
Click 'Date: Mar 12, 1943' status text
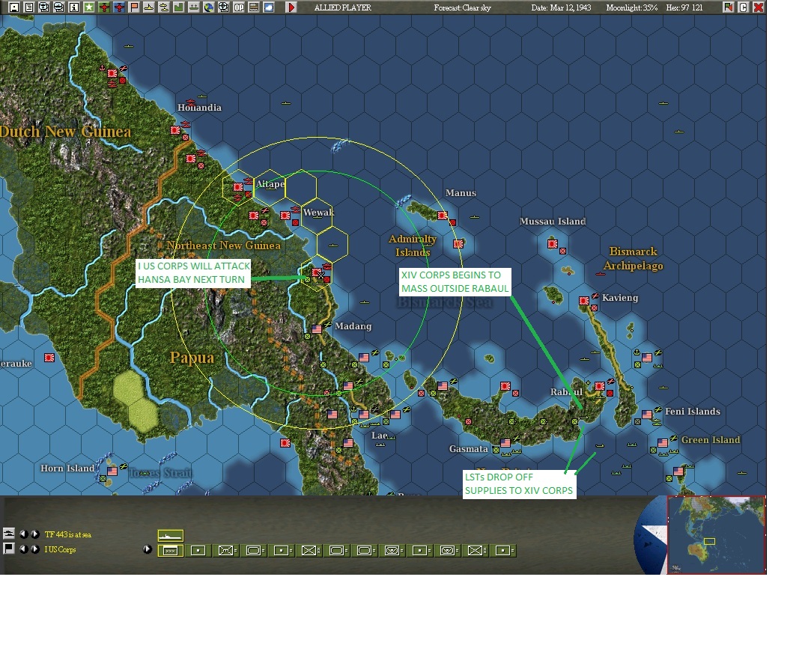(x=561, y=7)
